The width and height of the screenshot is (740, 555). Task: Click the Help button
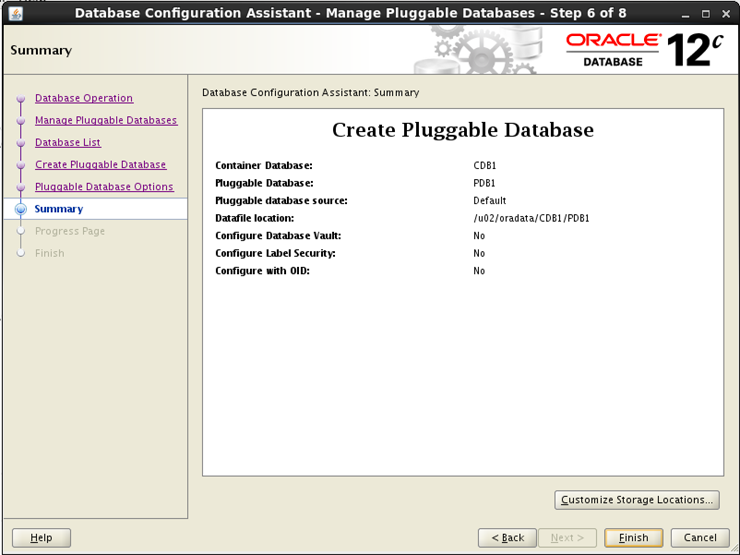[42, 538]
